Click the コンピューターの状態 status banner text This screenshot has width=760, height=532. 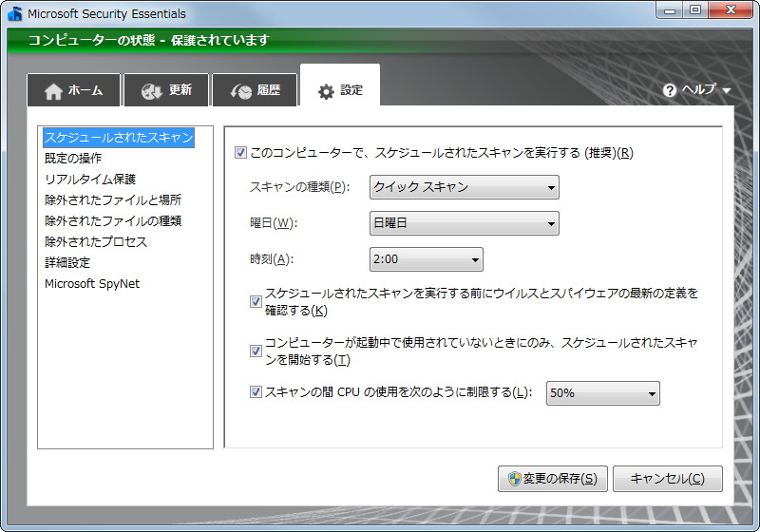click(x=148, y=40)
